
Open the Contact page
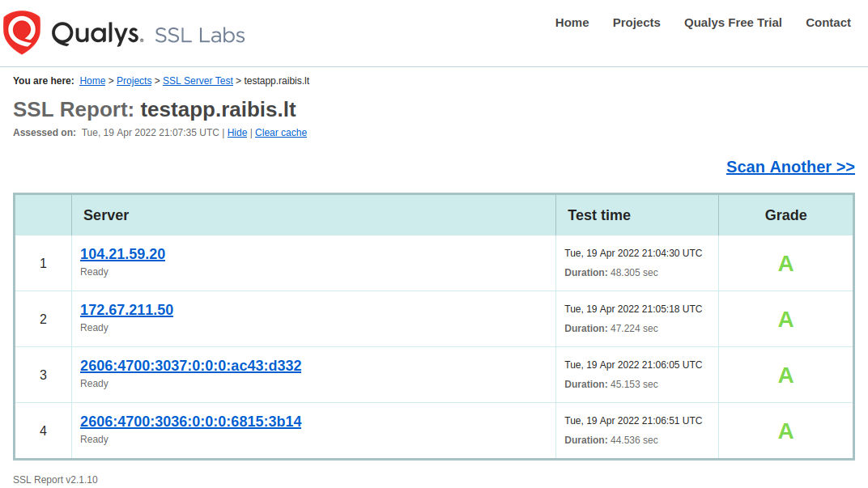[x=828, y=23]
